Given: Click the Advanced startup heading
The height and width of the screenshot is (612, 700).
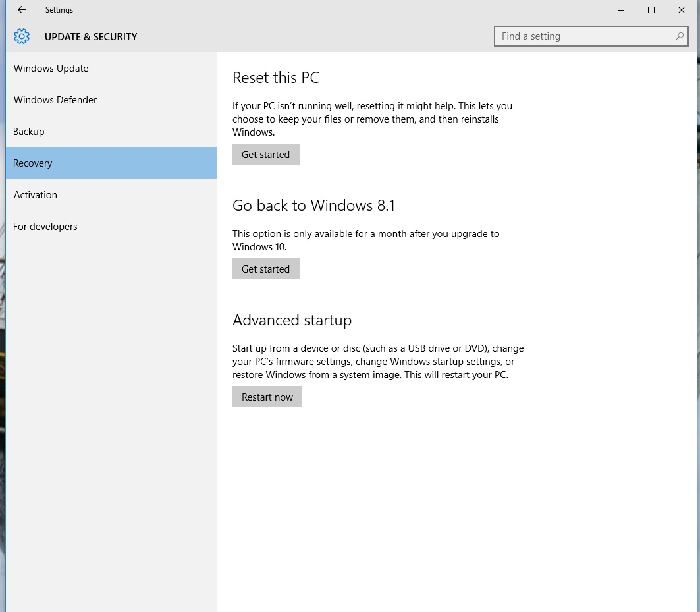Looking at the screenshot, I should 292,320.
